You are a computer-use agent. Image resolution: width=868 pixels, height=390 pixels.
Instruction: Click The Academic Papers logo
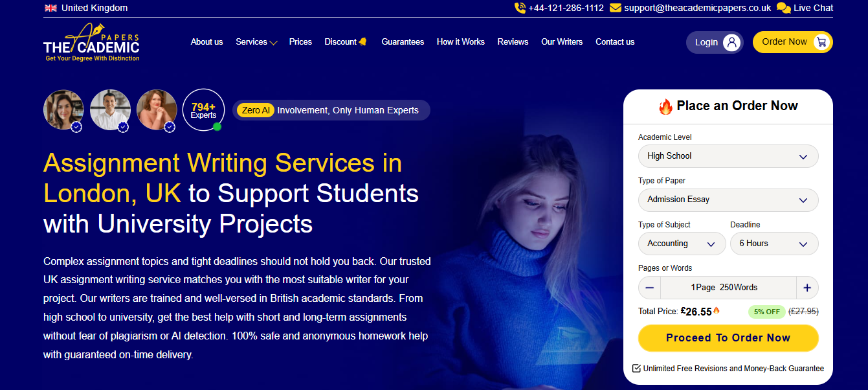(x=91, y=43)
